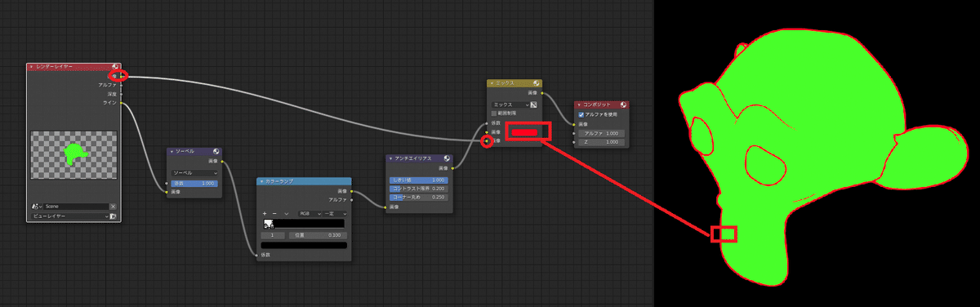Screen dimensions: 980x307
Task: Add a color stop with plus button
Action: coord(265,213)
